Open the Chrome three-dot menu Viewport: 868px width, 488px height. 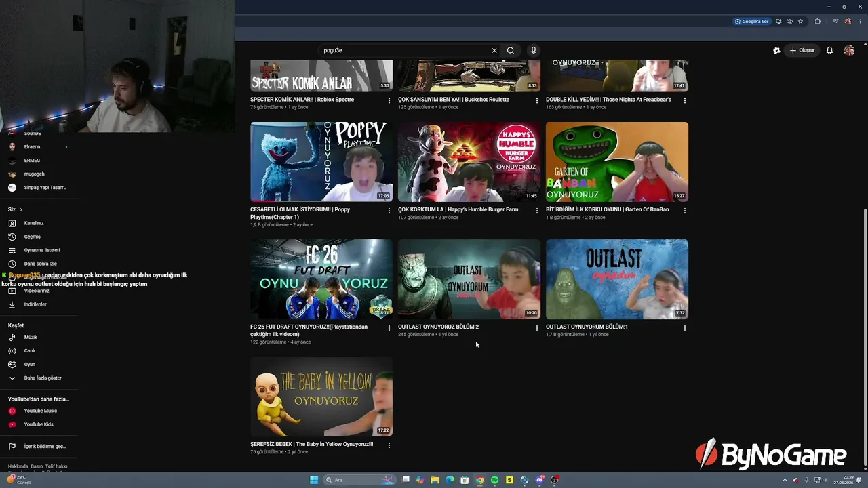click(860, 21)
